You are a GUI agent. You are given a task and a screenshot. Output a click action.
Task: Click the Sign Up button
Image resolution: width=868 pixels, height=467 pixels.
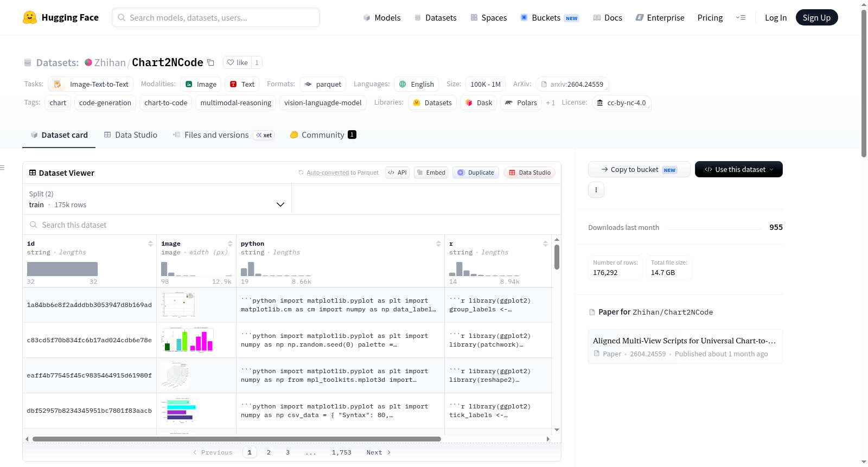point(816,17)
